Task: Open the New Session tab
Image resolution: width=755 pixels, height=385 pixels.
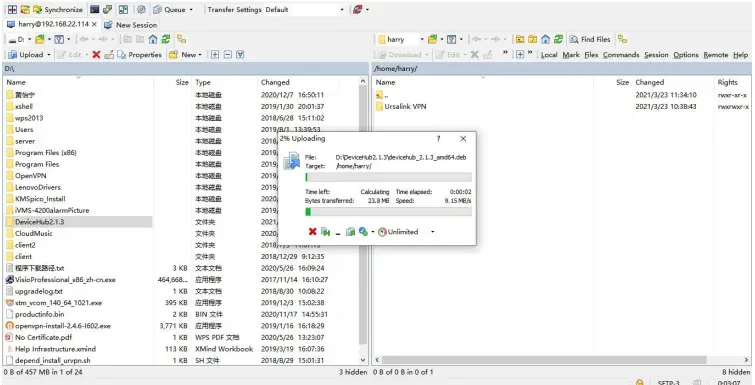Action: 130,25
